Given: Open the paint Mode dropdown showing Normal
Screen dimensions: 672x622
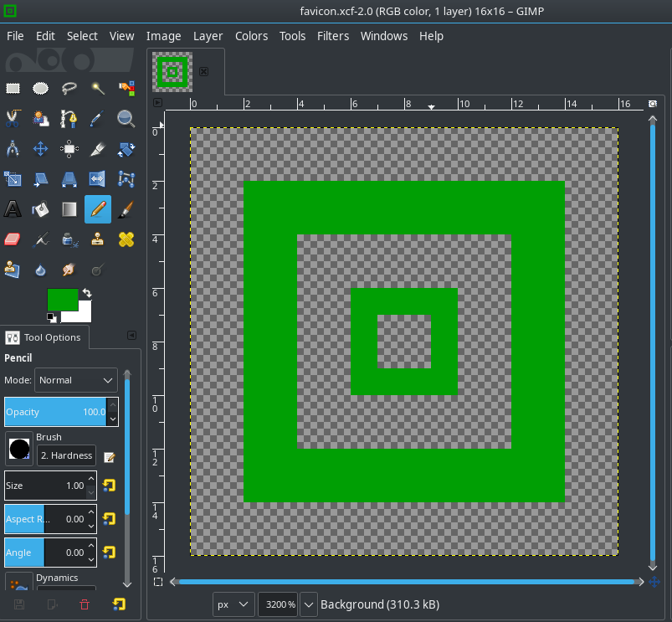Looking at the screenshot, I should [x=76, y=380].
